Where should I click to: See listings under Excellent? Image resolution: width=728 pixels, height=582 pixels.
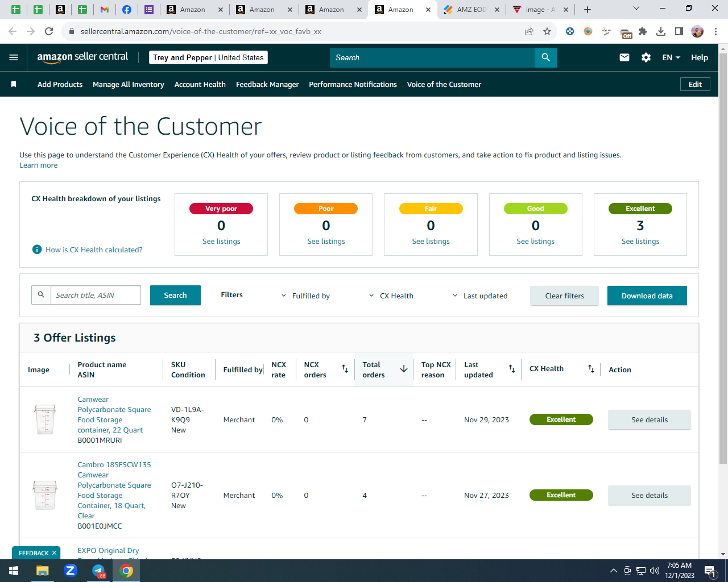click(640, 242)
